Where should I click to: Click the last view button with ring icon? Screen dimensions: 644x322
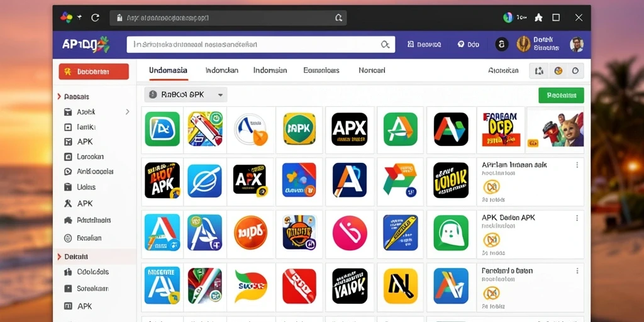575,70
